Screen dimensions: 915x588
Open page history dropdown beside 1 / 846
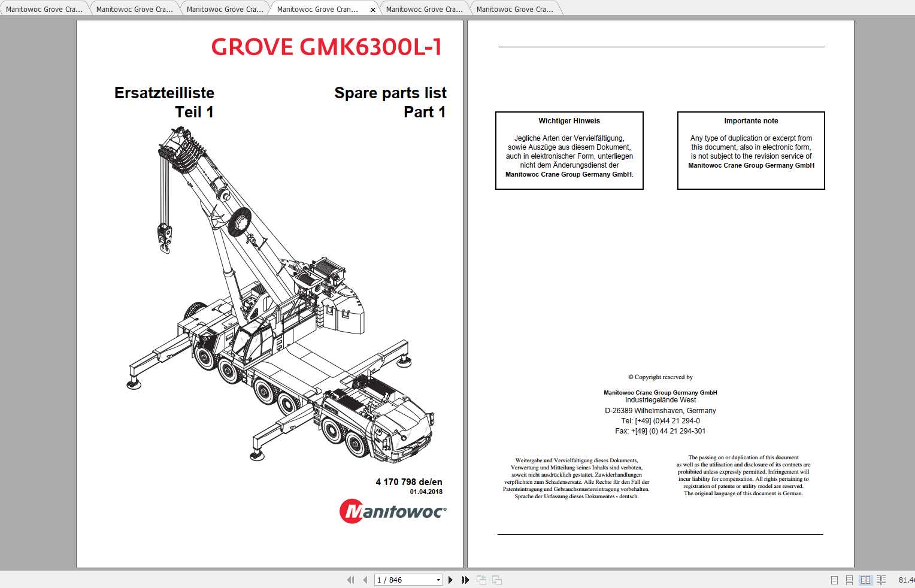[438, 580]
